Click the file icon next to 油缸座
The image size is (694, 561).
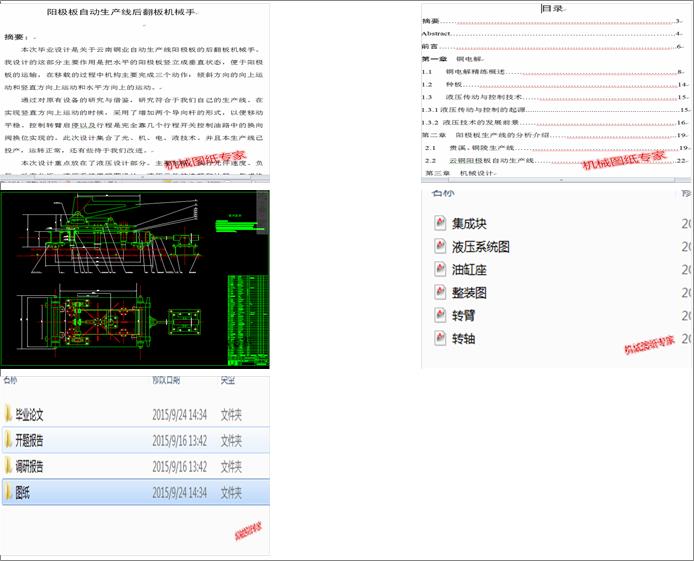[x=440, y=269]
